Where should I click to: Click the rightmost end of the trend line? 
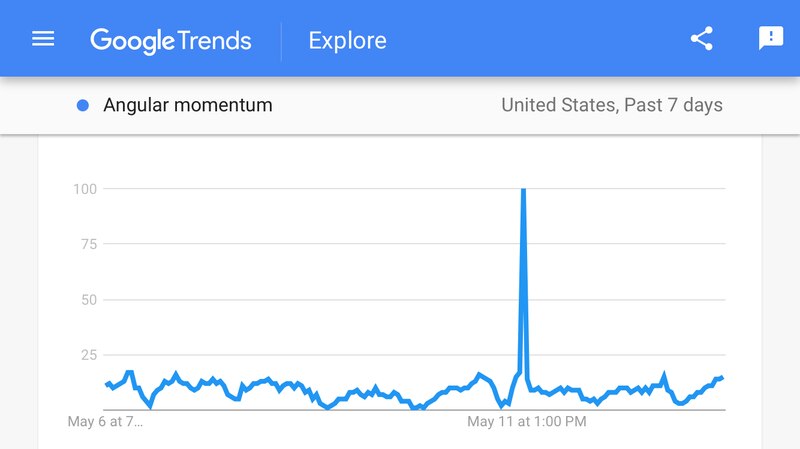[722, 377]
